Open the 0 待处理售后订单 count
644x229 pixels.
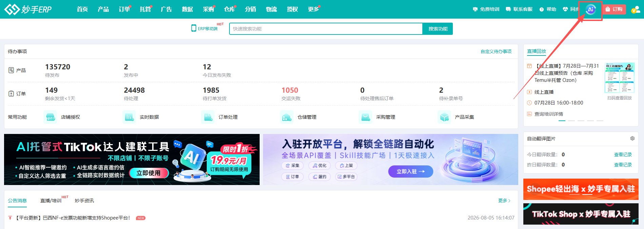(x=377, y=94)
